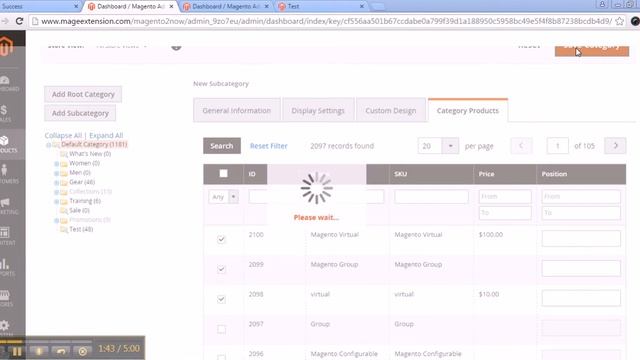Image resolution: width=640 pixels, height=360 pixels.
Task: Switch to the Test browser tab
Action: 321,7
